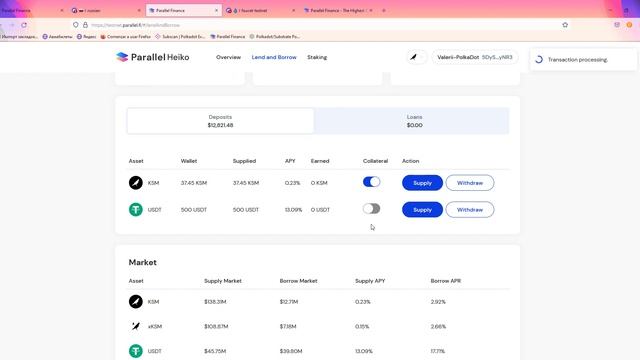Viewport: 640px width, 360px height.
Task: Click the Collateral column header
Action: (375, 161)
